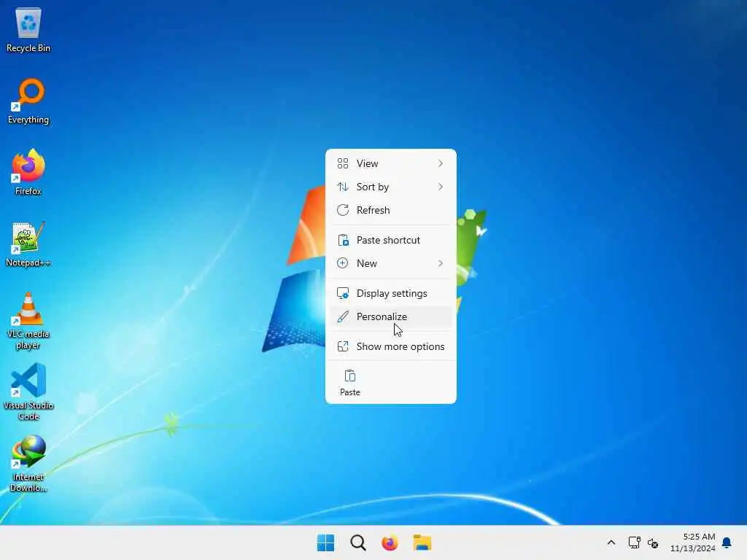Viewport: 747px width, 560px height.
Task: Select the VLC media player shortcut
Action: pos(28,321)
